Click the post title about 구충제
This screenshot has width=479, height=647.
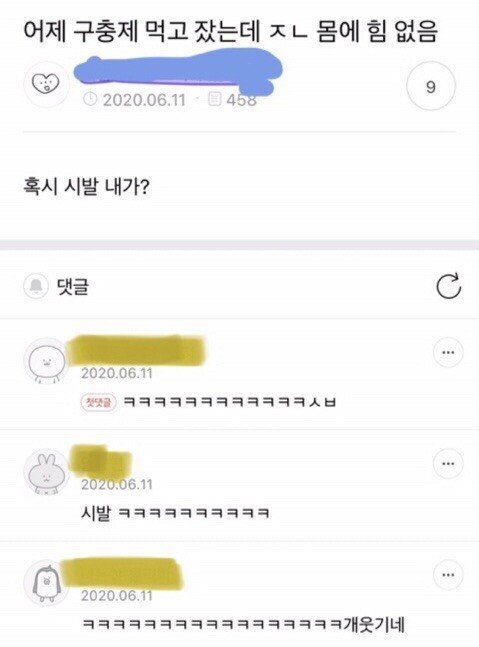tap(230, 32)
